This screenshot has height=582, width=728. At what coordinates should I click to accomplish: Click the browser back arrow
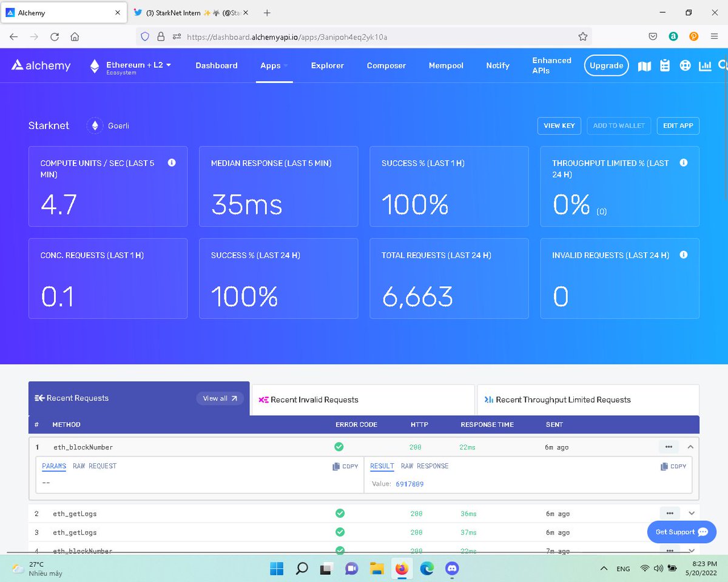[14, 36]
